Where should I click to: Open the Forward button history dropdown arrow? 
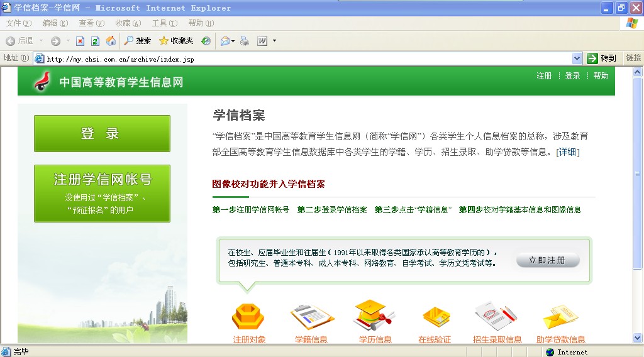(x=68, y=41)
